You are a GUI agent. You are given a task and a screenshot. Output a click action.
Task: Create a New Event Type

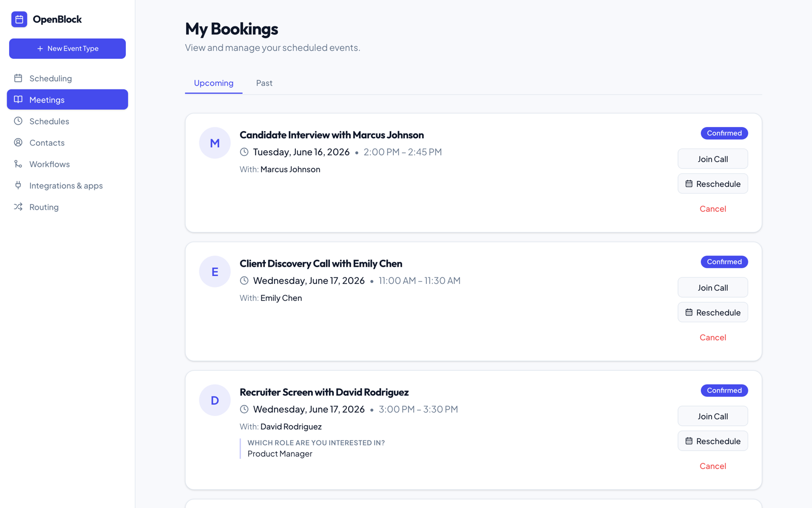coord(67,49)
